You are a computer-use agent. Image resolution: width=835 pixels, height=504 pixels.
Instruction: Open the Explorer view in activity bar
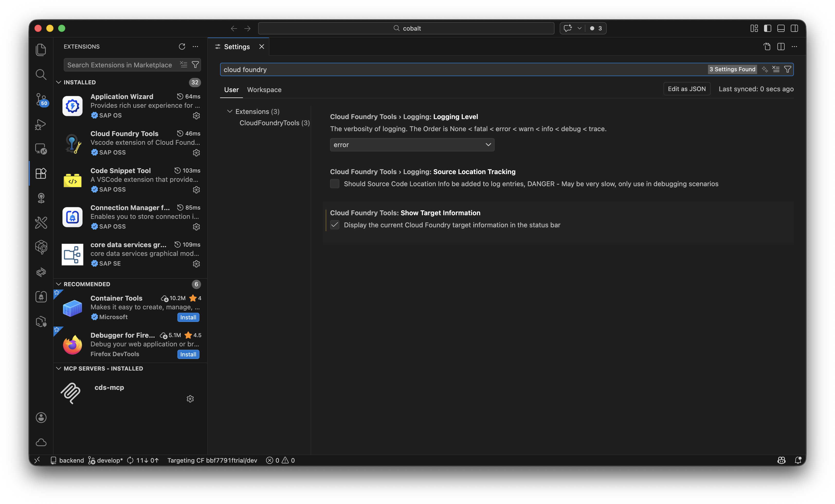point(41,50)
